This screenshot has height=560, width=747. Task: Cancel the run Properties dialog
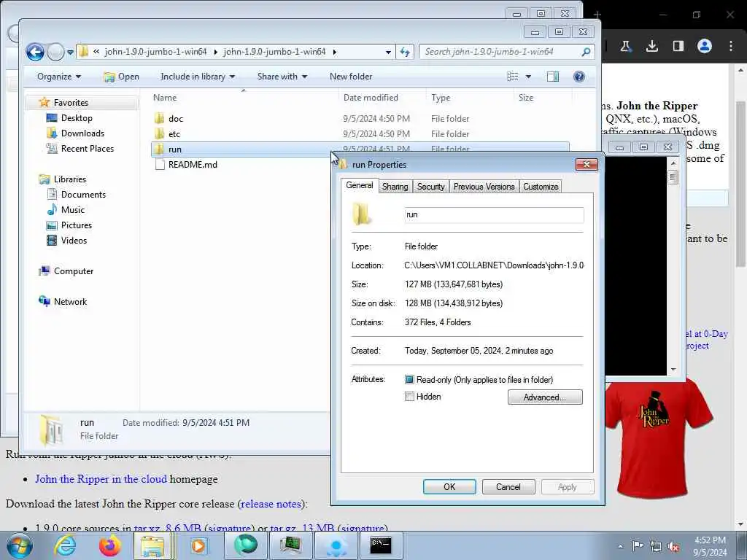coord(508,486)
